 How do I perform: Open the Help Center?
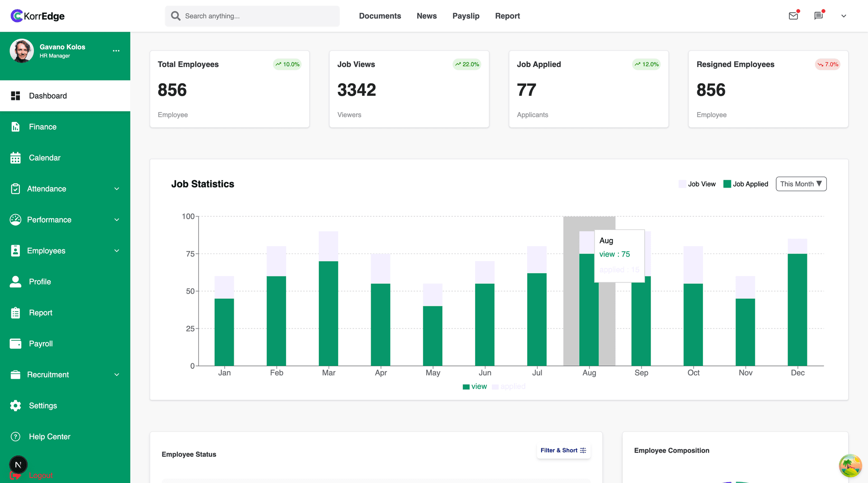49,436
